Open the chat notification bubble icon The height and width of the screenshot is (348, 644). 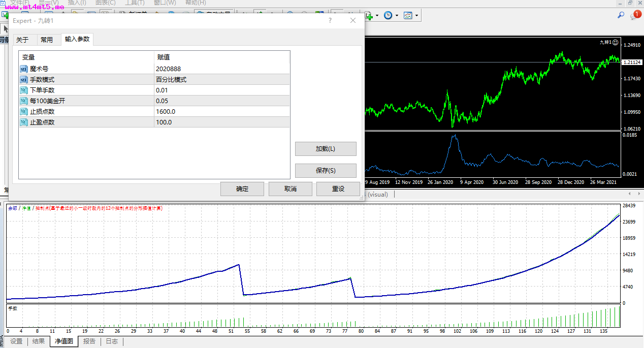pyautogui.click(x=636, y=15)
